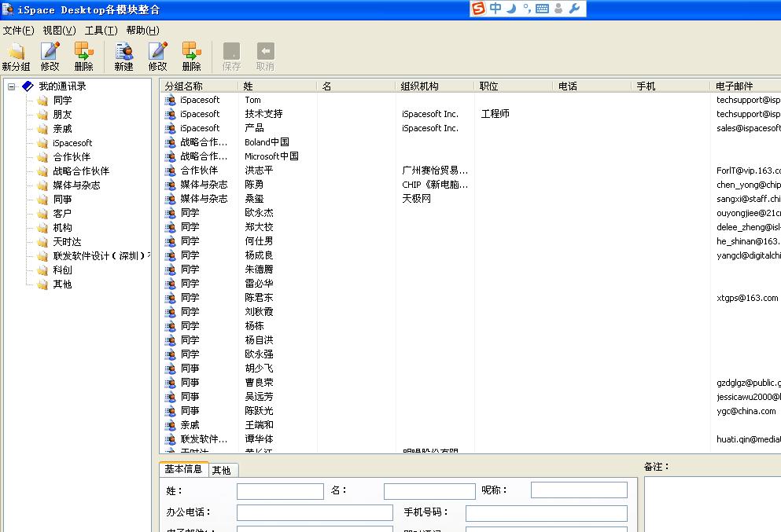This screenshot has width=781, height=532.
Task: Click 修改 next to the 新分组 button
Action: 50,57
